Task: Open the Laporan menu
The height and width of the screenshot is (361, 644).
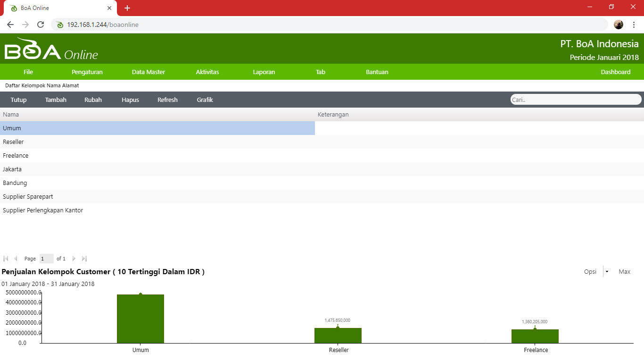Action: pyautogui.click(x=264, y=72)
